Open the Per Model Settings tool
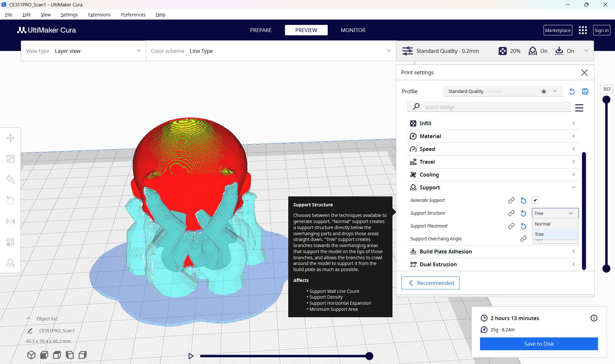 tap(11, 242)
